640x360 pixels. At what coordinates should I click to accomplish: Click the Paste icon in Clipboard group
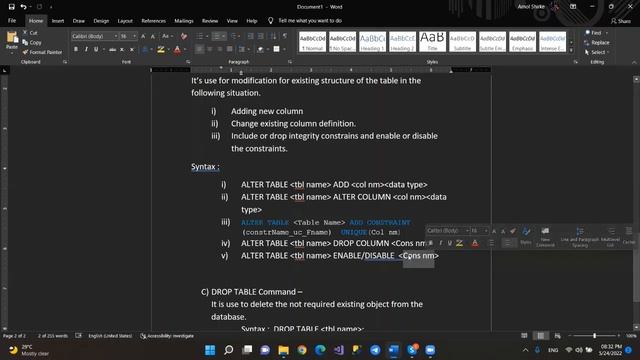click(x=12, y=38)
